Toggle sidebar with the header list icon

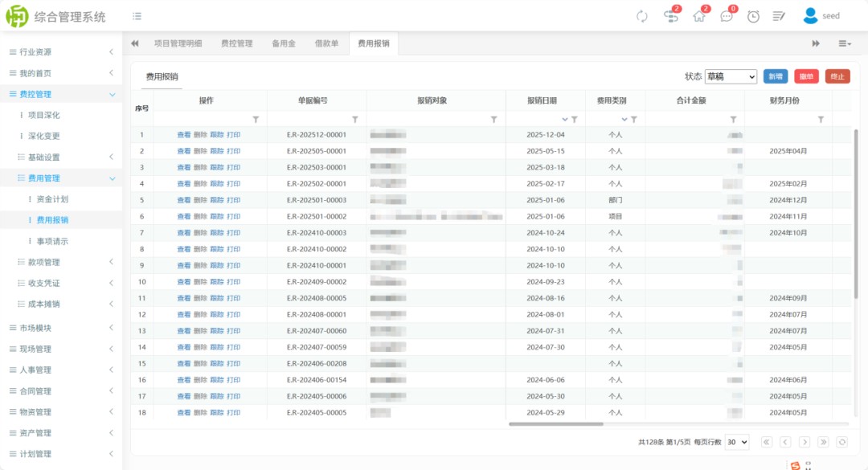click(x=137, y=16)
